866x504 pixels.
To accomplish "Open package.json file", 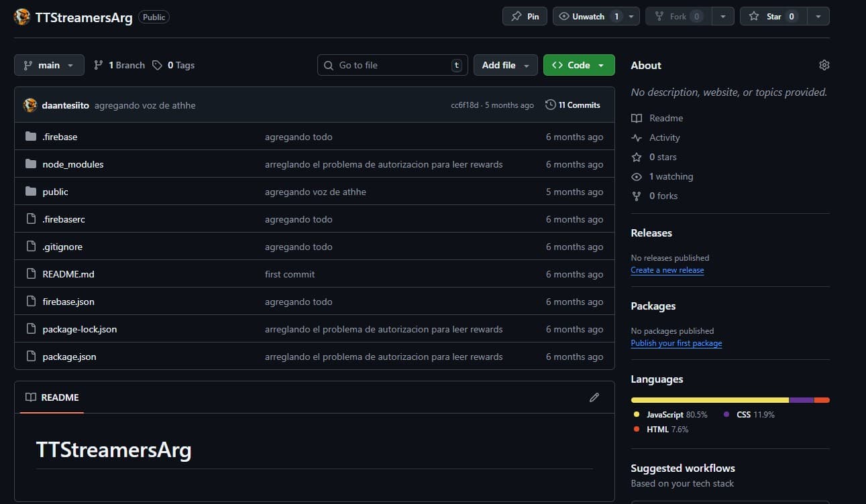I will (x=69, y=357).
